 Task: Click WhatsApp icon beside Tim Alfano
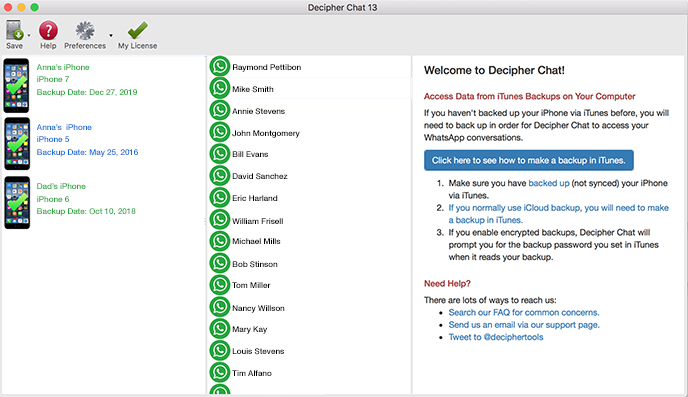click(220, 372)
